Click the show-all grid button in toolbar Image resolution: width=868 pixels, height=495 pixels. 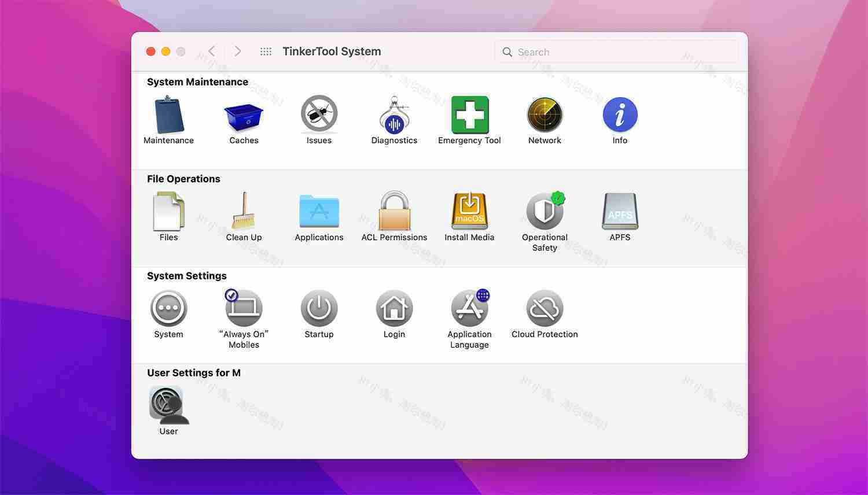click(266, 51)
